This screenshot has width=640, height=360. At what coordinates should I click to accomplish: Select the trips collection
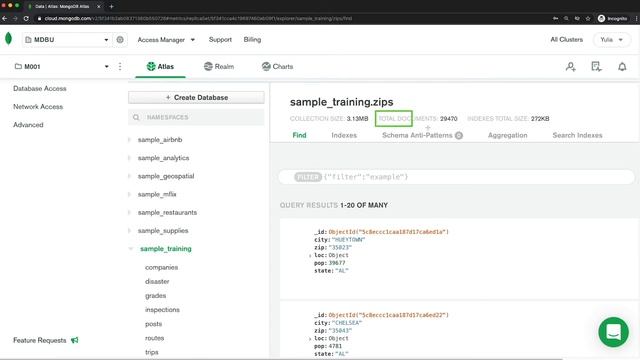(151, 352)
